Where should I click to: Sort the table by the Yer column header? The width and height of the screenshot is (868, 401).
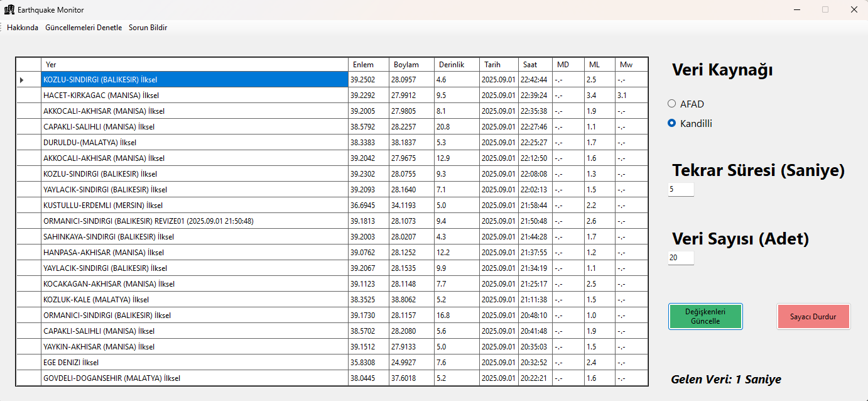coord(194,65)
